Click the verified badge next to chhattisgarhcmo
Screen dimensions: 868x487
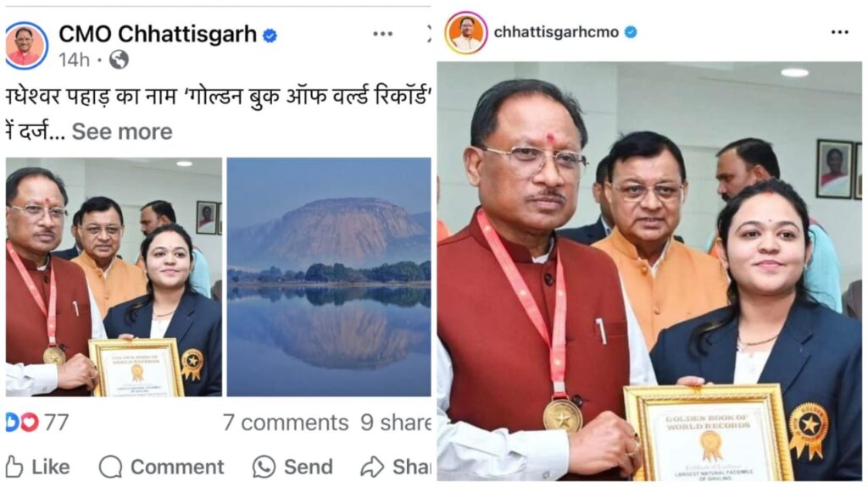631,32
